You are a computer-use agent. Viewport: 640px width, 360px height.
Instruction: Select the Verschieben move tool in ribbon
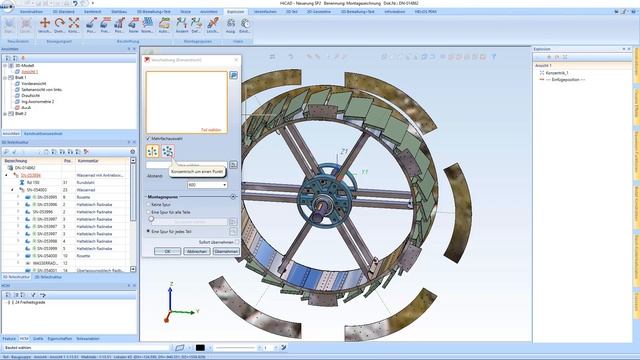pyautogui.click(x=44, y=25)
